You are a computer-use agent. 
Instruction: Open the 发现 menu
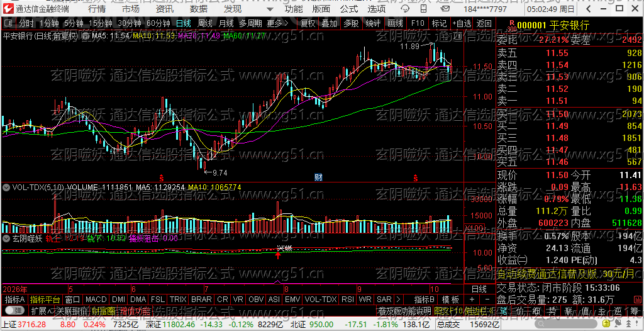(x=233, y=9)
